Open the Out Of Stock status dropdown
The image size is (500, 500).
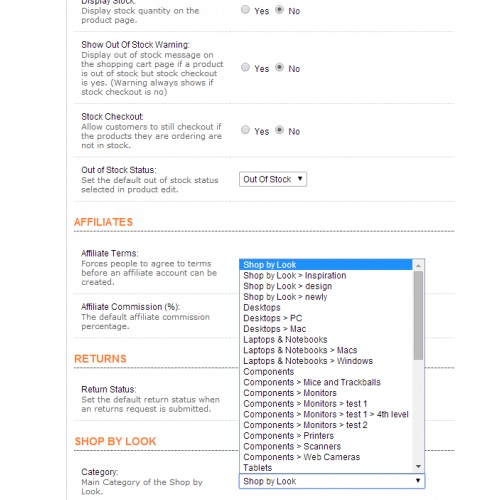tap(273, 179)
